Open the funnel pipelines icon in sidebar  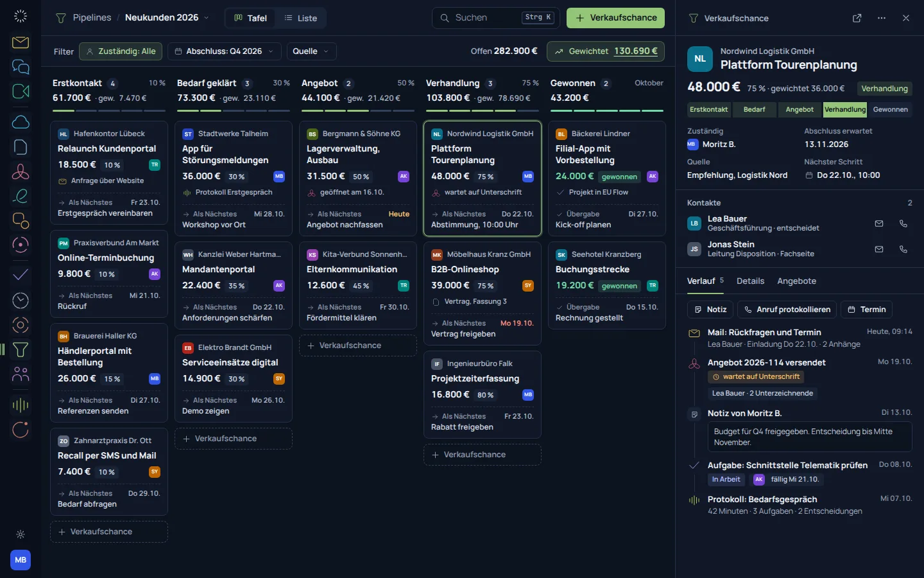[x=21, y=349]
